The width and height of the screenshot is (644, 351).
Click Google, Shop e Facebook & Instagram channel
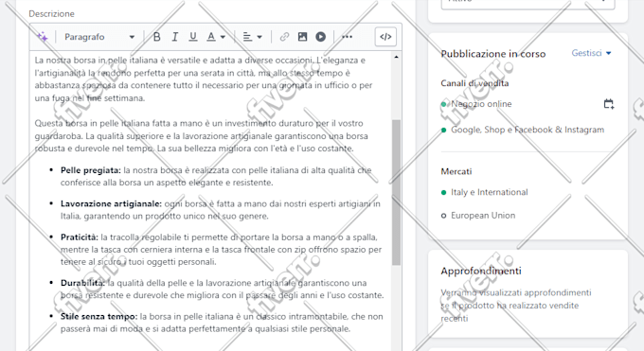tap(528, 130)
